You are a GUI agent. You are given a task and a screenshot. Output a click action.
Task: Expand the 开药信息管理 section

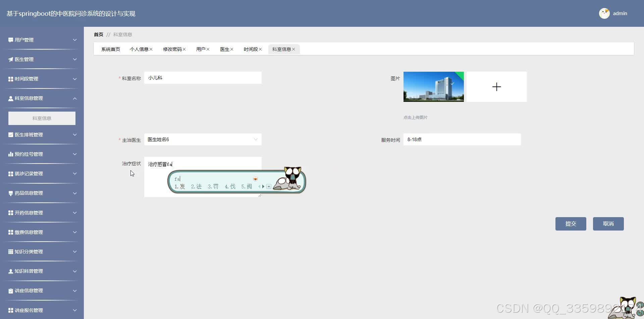tap(75, 212)
